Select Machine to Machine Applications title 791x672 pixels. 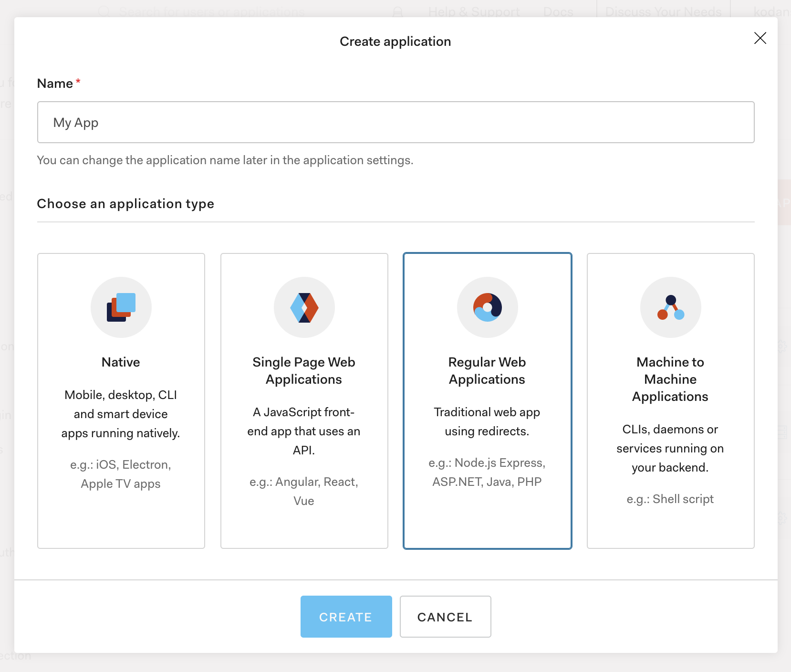pyautogui.click(x=670, y=379)
